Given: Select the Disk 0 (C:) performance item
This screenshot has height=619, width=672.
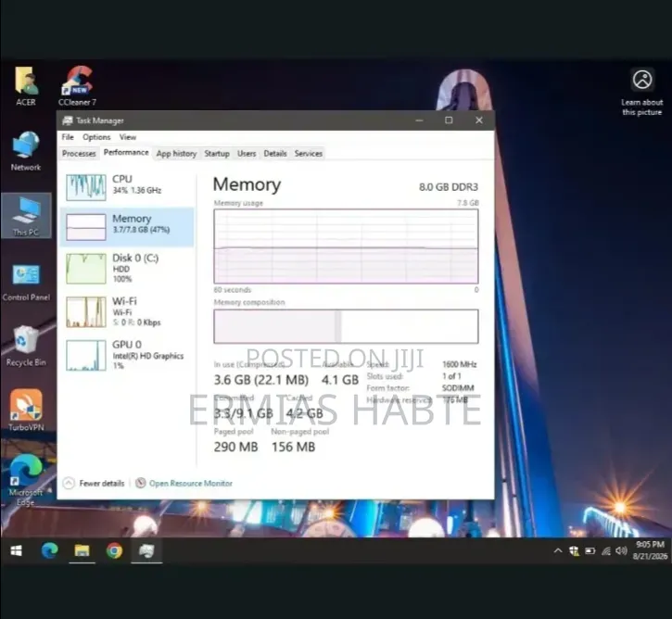Looking at the screenshot, I should coord(127,269).
